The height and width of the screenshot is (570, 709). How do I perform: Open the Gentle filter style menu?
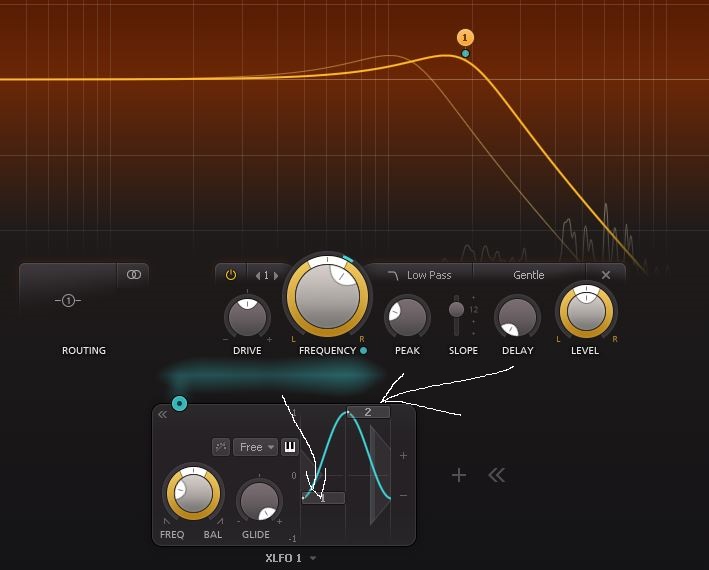[529, 275]
